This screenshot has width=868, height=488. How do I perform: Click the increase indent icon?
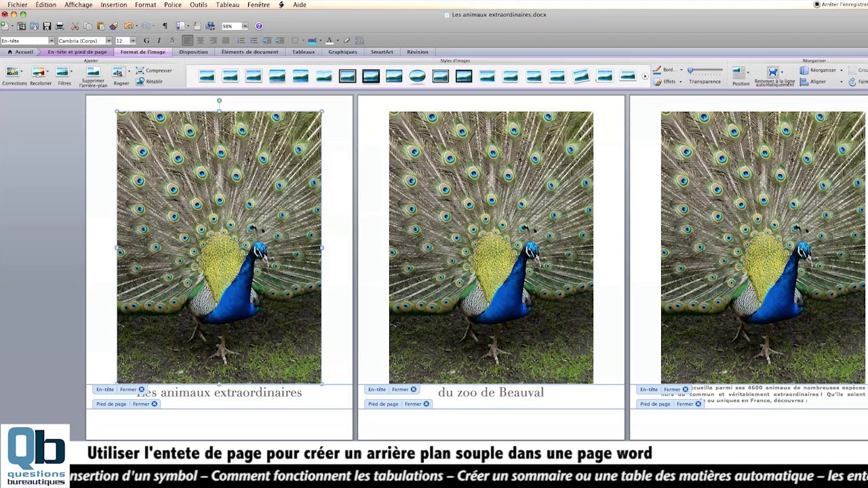pyautogui.click(x=279, y=41)
